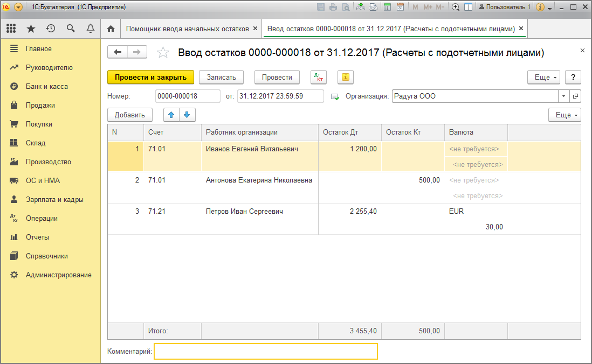The image size is (592, 364).
Task: Click the M+ memory add button
Action: pos(428,7)
